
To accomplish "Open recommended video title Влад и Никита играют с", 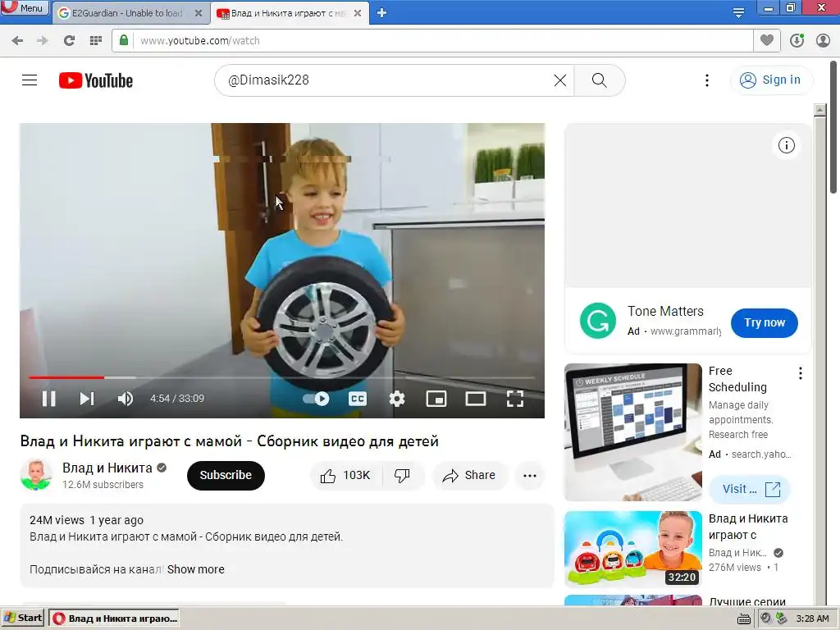I will (748, 527).
